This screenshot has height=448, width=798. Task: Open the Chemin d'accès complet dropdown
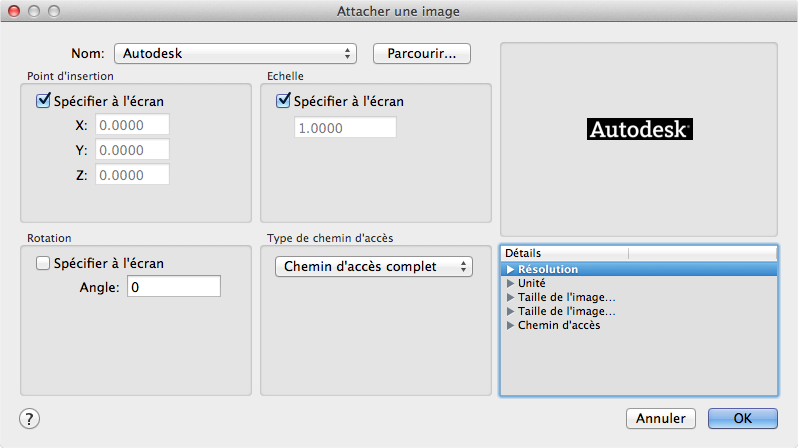click(373, 267)
